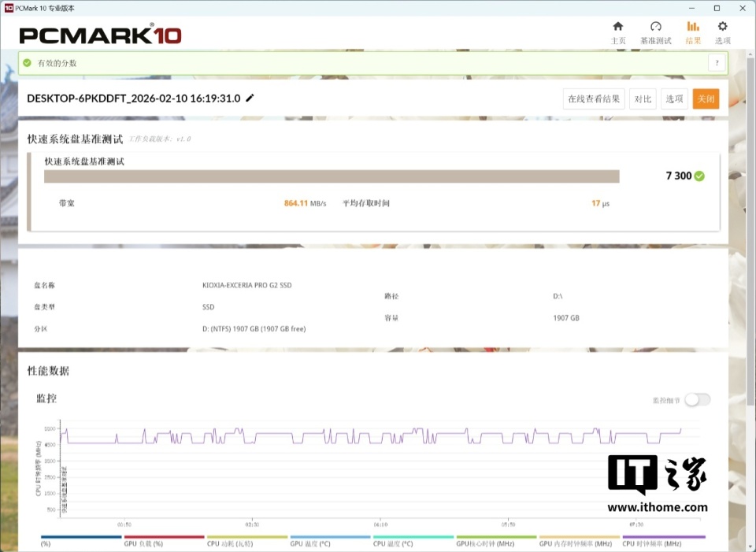
Task: Toggle the 监控细节 switch
Action: 698,400
